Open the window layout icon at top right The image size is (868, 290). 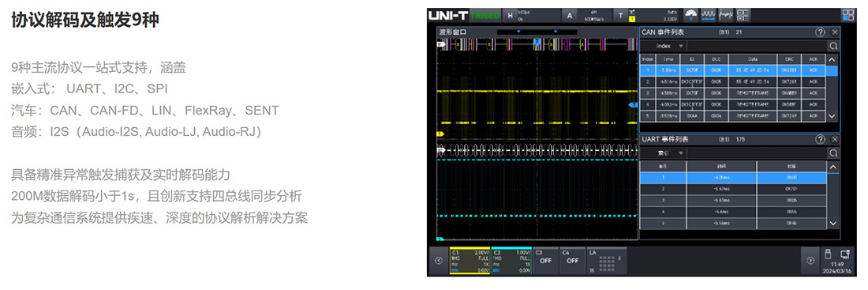point(847,15)
